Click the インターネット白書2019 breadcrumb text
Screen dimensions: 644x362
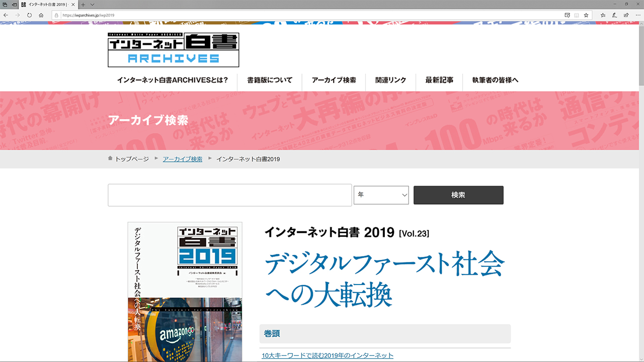(x=248, y=159)
